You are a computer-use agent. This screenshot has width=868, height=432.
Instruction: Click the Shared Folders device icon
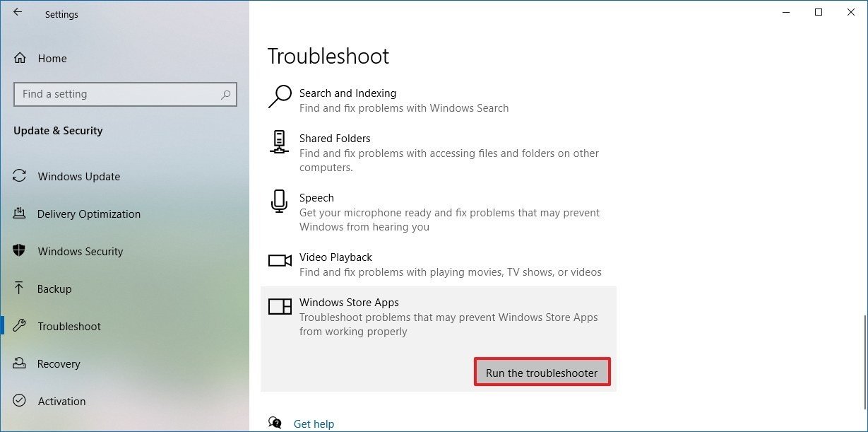coord(280,141)
